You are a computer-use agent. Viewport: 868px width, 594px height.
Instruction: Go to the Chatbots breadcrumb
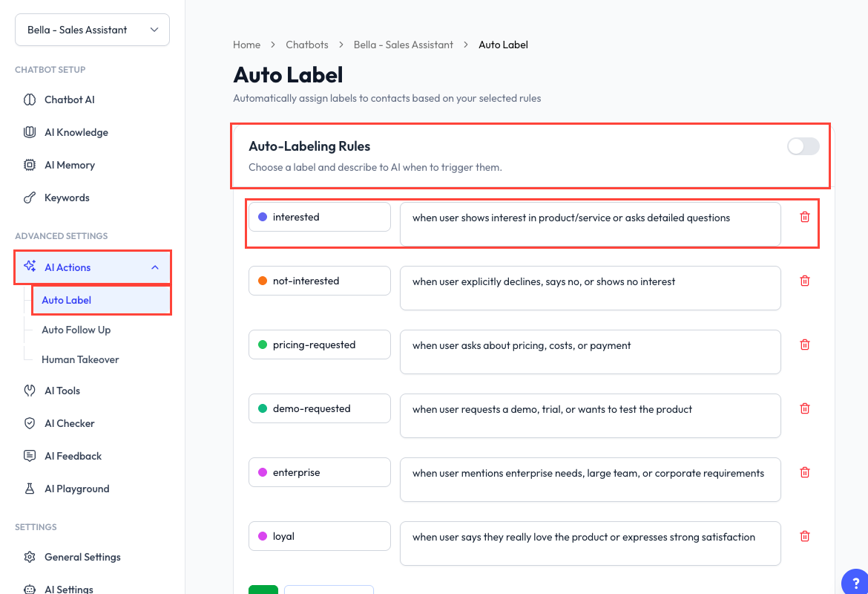(x=307, y=45)
